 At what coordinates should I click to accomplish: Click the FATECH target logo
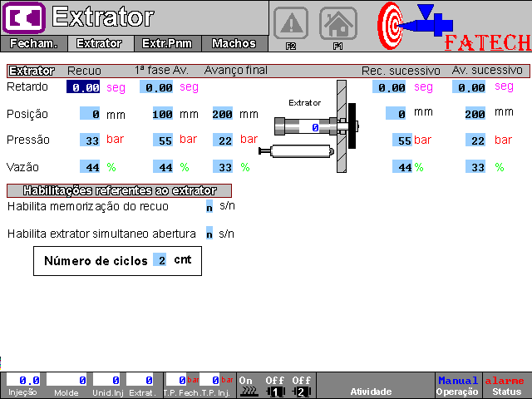click(396, 26)
